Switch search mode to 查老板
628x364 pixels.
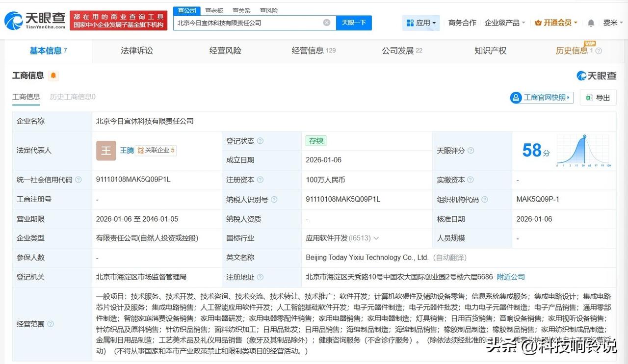214,10
